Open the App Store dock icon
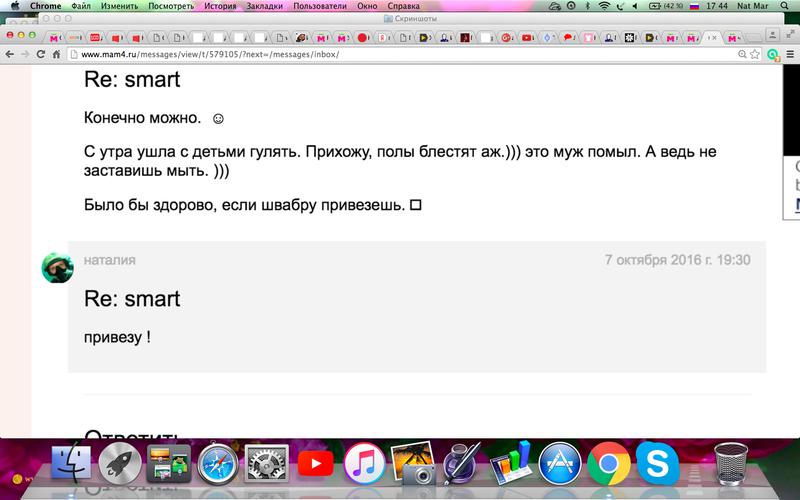 coord(560,465)
